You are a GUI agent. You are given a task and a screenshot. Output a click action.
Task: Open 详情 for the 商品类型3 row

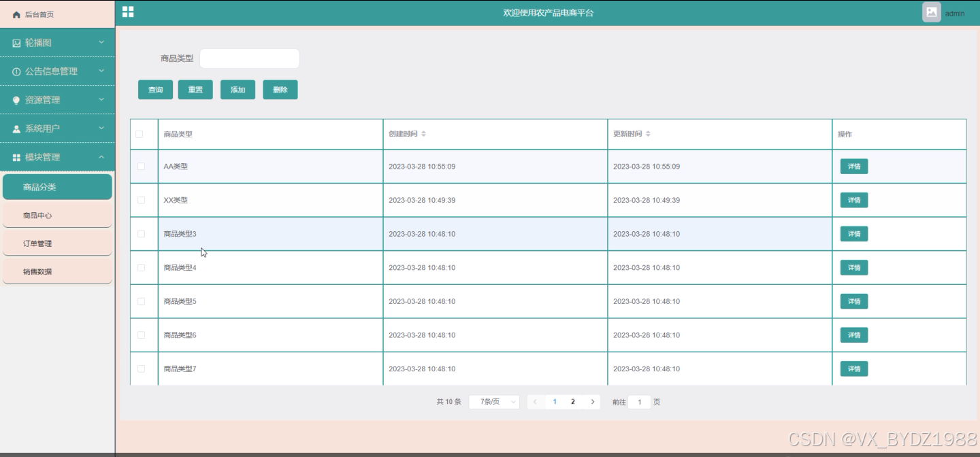point(854,234)
